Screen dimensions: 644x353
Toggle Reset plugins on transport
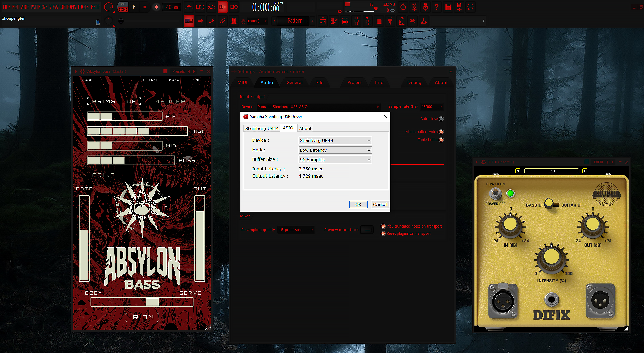[x=383, y=234]
